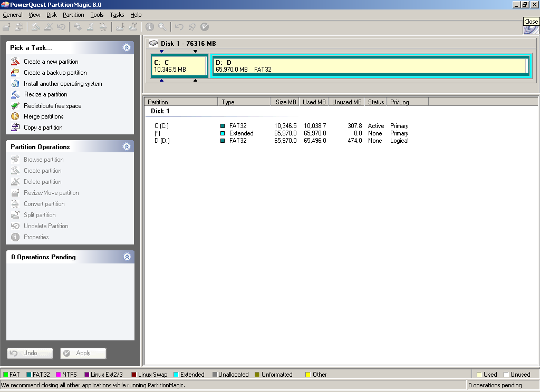Select the C (C:) row in partition list

pos(282,126)
